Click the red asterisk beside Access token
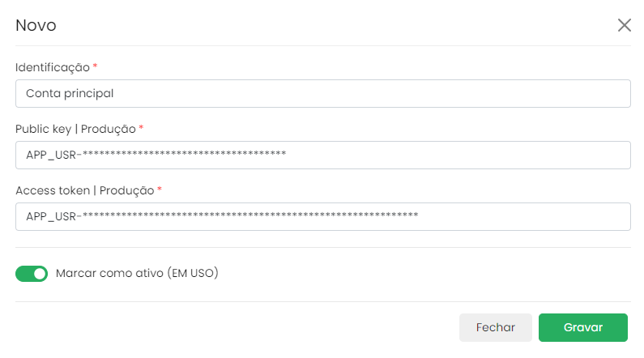Screen dimensions: 644x358 tap(160, 189)
